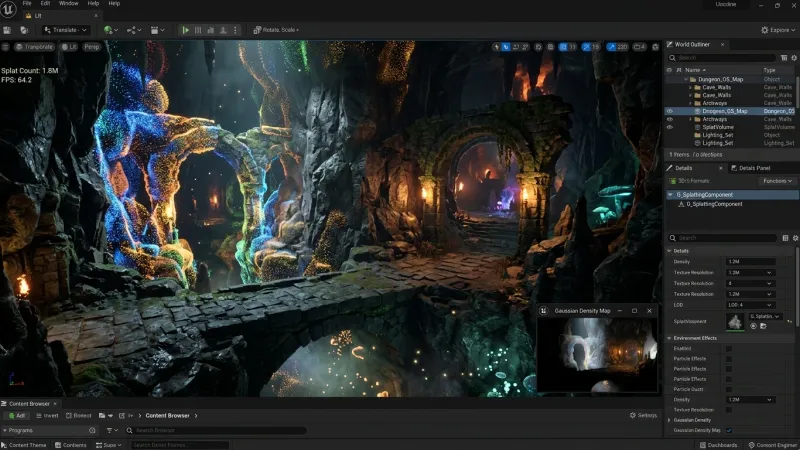Image resolution: width=800 pixels, height=450 pixels.
Task: Check the Enabled checkbox
Action: 729,349
